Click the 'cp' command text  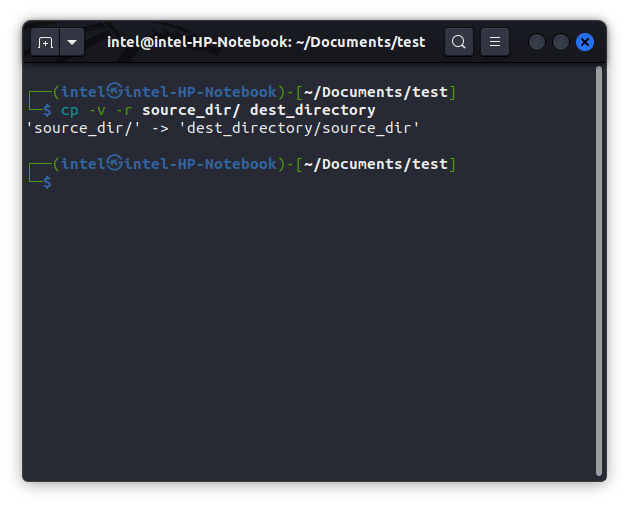pos(70,110)
